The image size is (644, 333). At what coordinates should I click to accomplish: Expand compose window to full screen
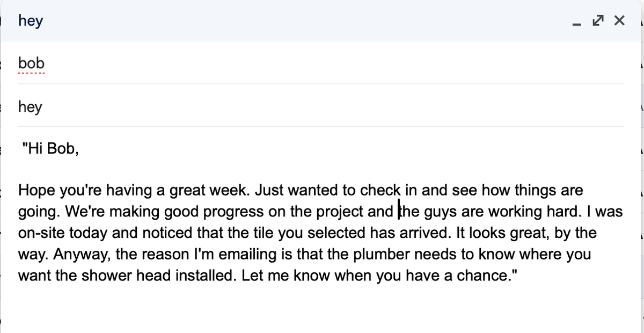click(x=597, y=21)
